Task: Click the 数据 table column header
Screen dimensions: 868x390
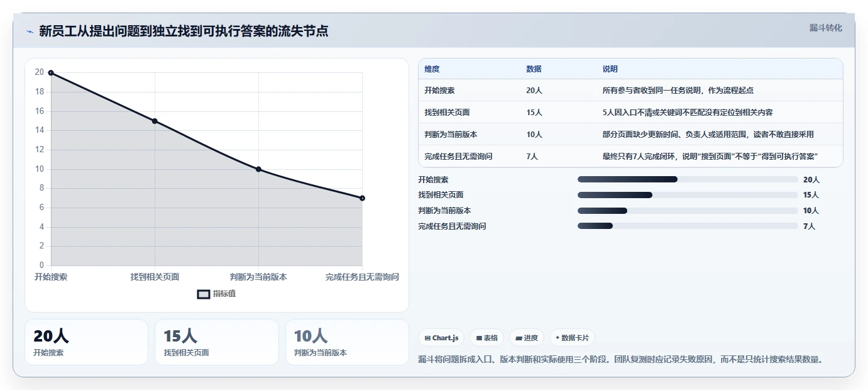Action: tap(534, 69)
